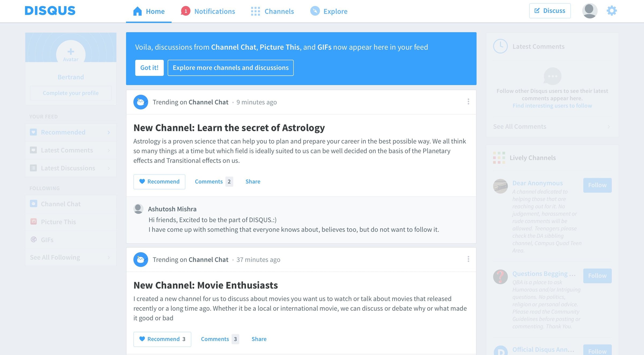Screen dimensions: 644x355
Task: Switch to the Home tab
Action: point(149,11)
